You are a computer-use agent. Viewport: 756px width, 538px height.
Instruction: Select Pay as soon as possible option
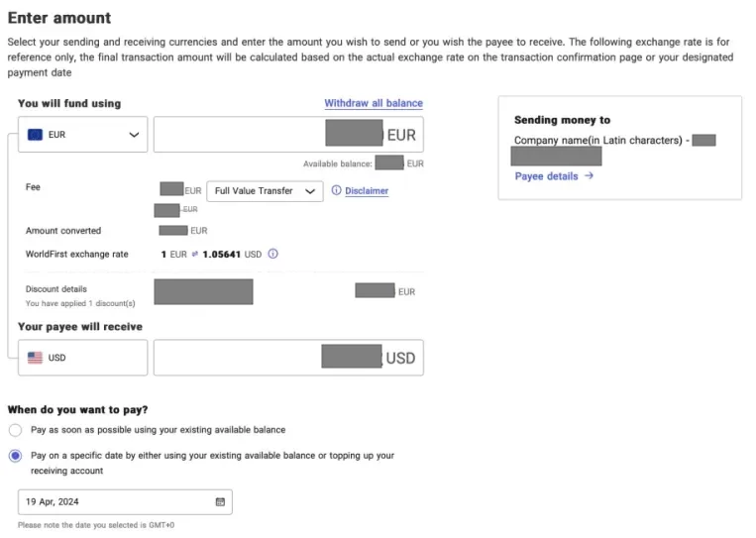coord(16,430)
